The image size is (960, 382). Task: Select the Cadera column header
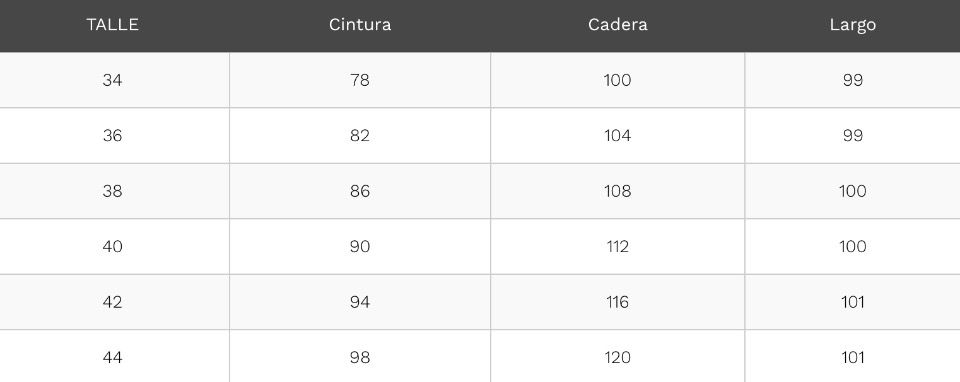pyautogui.click(x=618, y=25)
